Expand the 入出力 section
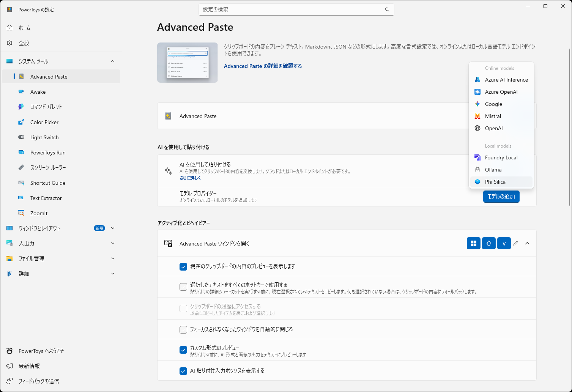 click(x=113, y=243)
